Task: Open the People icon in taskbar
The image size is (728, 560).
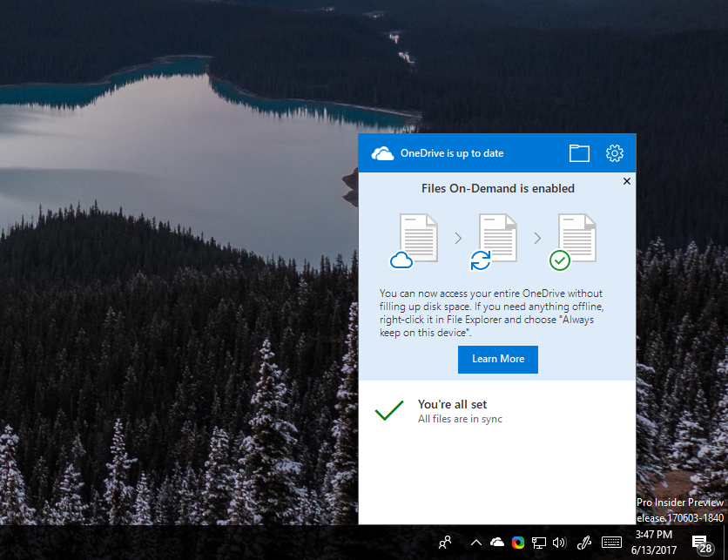Action: click(445, 543)
